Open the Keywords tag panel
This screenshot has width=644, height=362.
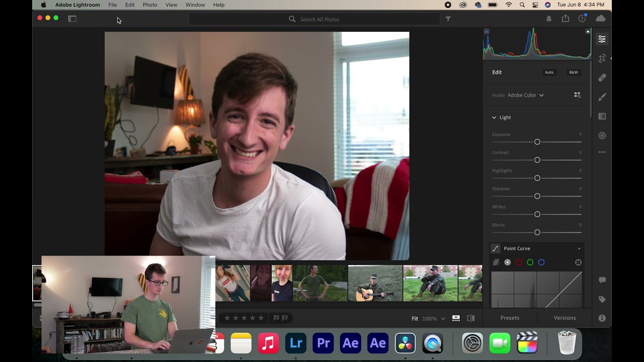602,299
